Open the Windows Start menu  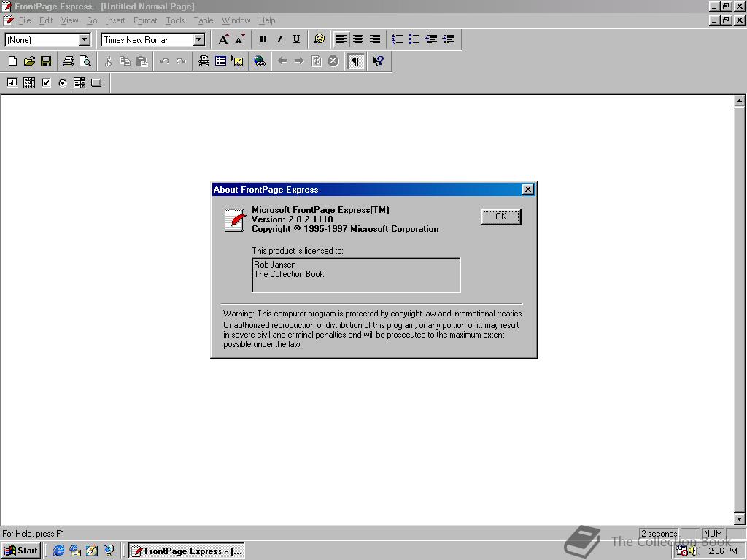20,551
